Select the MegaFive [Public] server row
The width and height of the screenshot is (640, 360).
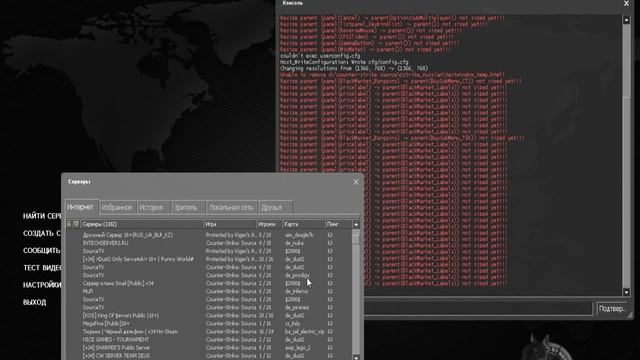coord(209,324)
